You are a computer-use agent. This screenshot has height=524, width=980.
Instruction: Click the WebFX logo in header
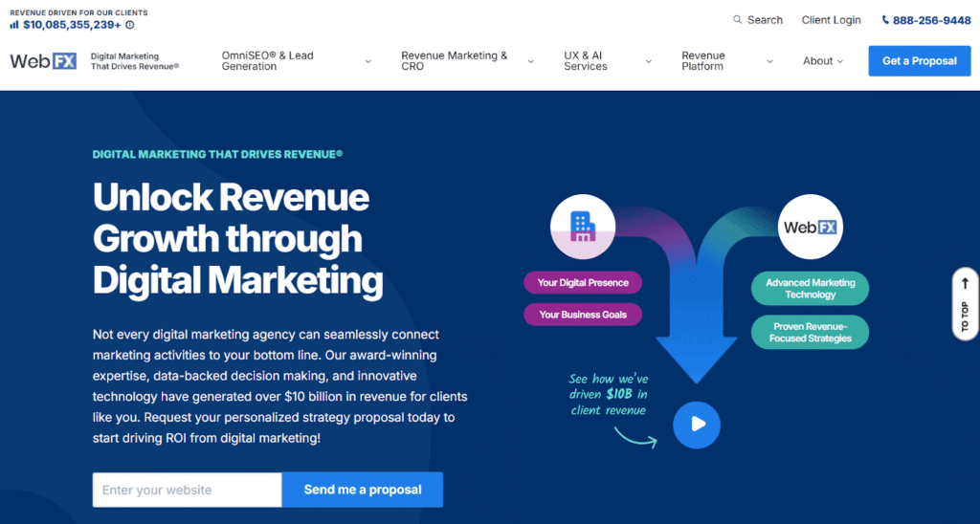tap(43, 61)
